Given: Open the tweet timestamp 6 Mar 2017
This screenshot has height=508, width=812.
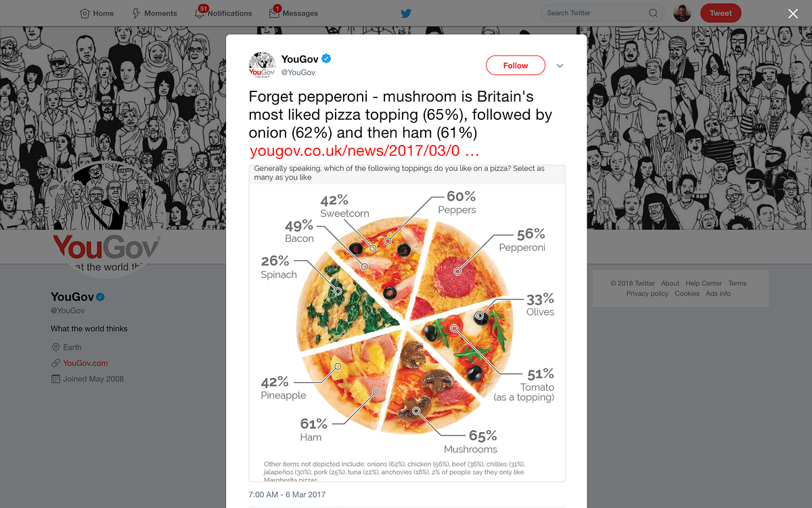Looking at the screenshot, I should point(287,494).
